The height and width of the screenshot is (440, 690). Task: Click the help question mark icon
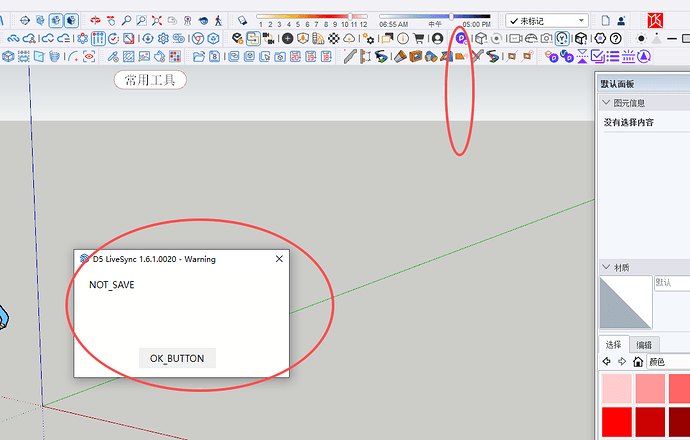[x=616, y=39]
